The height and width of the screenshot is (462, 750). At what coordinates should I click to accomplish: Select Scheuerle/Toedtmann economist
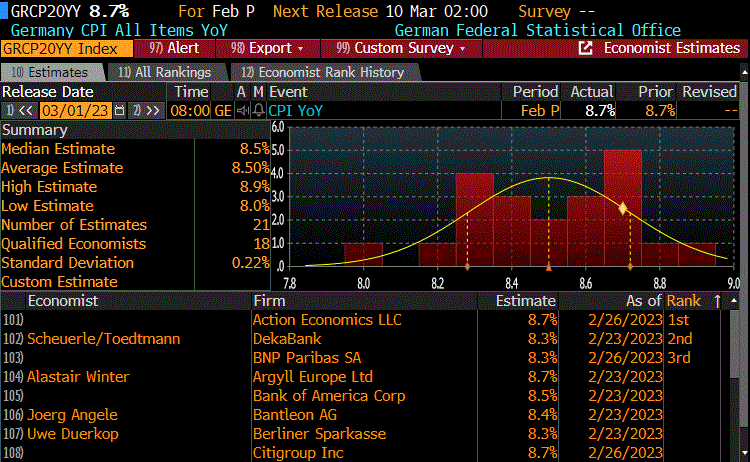104,339
